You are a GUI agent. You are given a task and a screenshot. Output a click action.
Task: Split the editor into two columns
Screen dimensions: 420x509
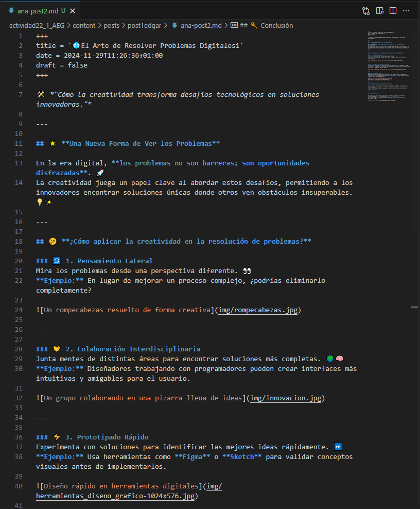[394, 11]
